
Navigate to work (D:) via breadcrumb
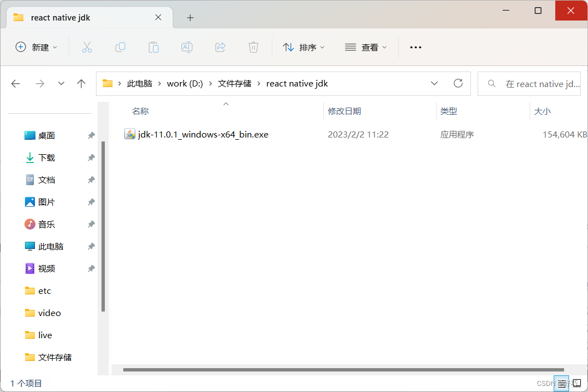coord(185,83)
